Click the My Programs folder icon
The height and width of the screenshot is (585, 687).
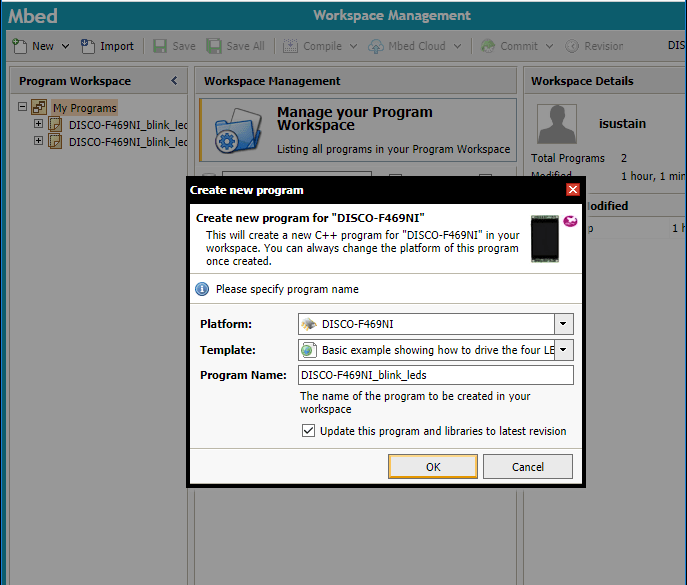coord(39,107)
